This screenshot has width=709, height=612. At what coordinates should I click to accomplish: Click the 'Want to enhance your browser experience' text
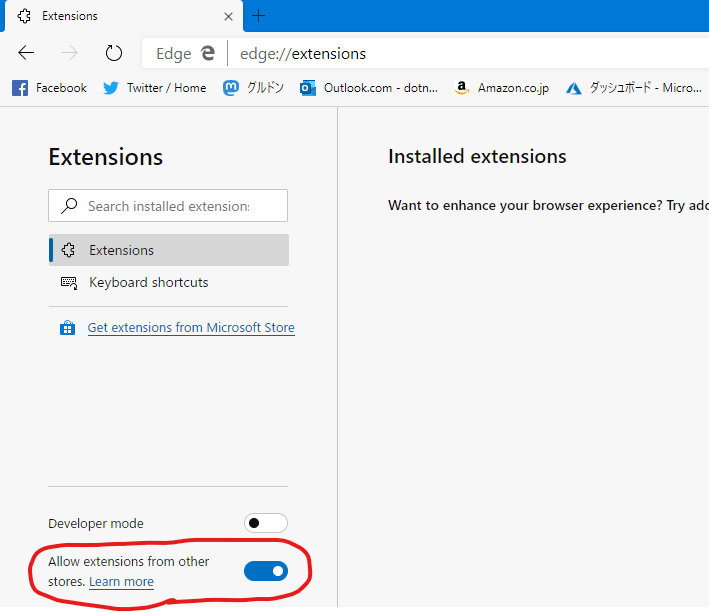click(548, 205)
